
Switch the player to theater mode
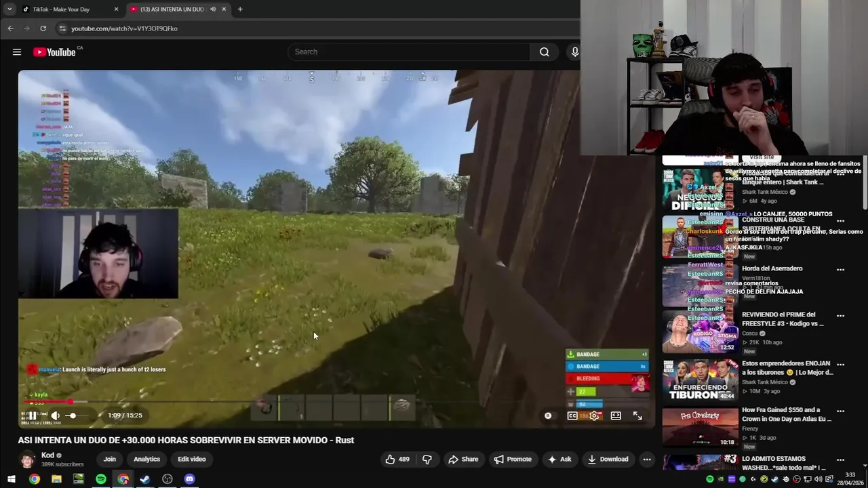[x=616, y=415]
